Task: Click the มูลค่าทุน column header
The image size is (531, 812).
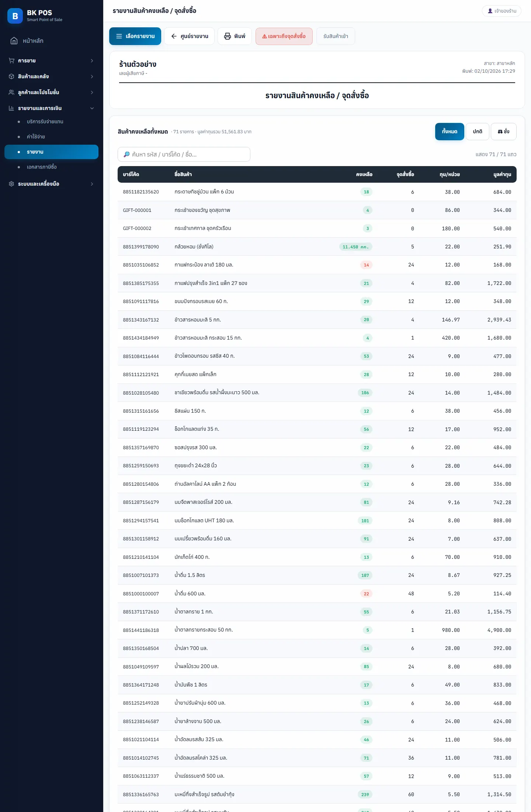Action: coord(502,174)
